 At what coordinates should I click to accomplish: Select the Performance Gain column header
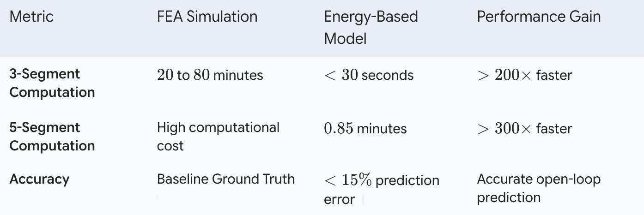(x=539, y=17)
